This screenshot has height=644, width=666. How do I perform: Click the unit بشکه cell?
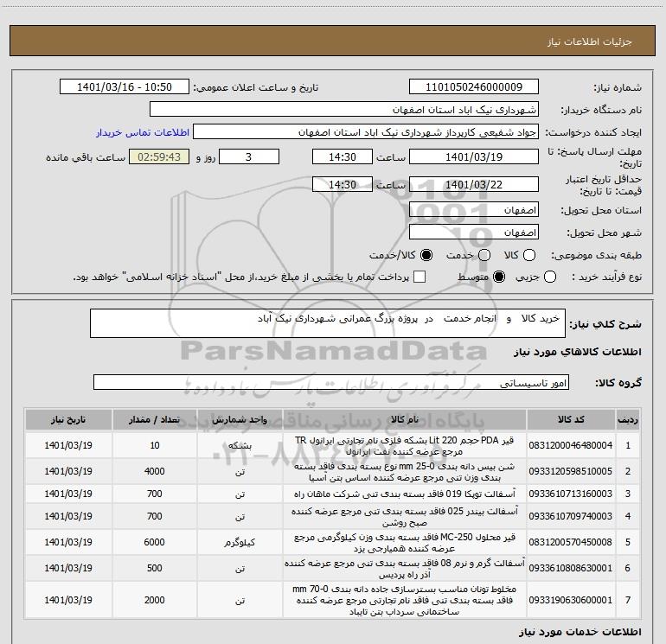pos(240,446)
